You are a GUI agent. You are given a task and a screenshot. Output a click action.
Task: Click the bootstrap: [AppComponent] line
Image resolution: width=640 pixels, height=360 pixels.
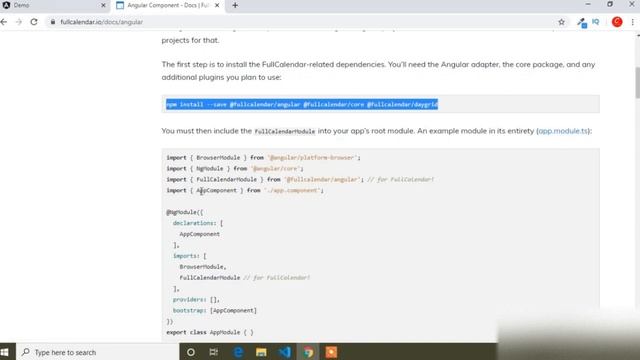215,311
